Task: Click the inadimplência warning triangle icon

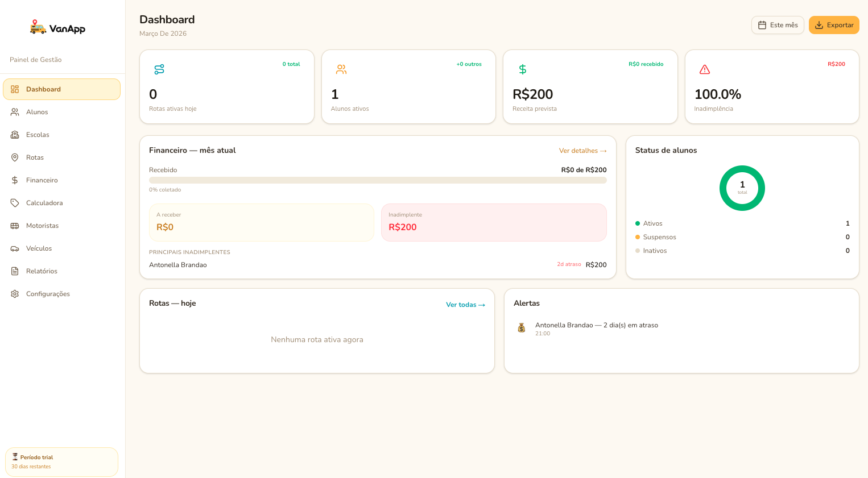Action: click(x=705, y=69)
